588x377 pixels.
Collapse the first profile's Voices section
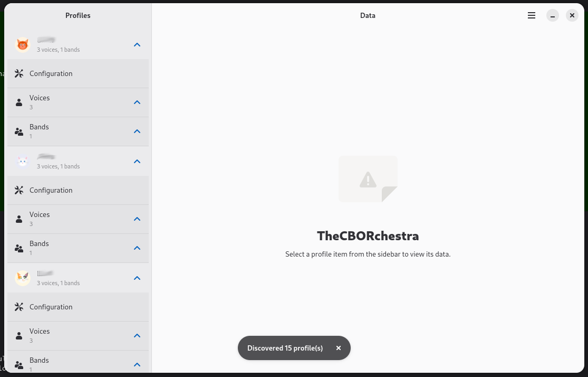click(x=137, y=102)
